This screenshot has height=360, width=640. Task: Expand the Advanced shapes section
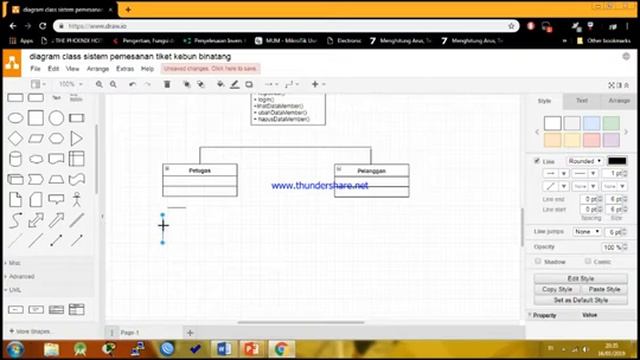(21, 276)
